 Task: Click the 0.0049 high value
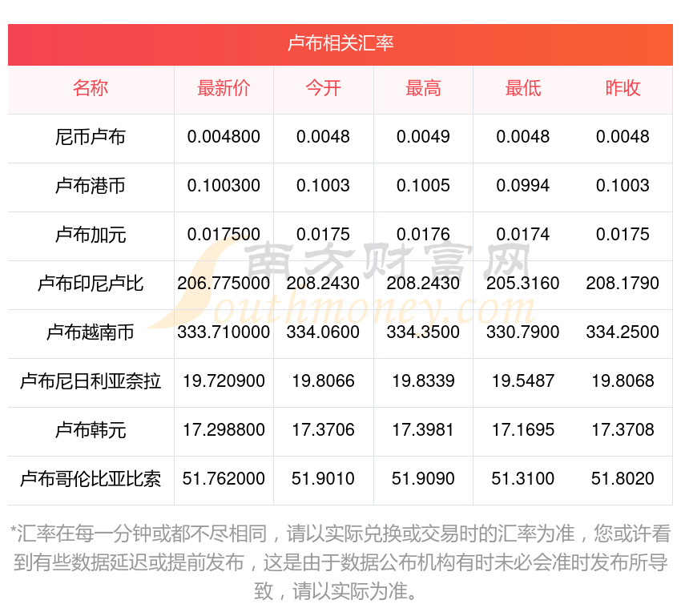(x=423, y=137)
